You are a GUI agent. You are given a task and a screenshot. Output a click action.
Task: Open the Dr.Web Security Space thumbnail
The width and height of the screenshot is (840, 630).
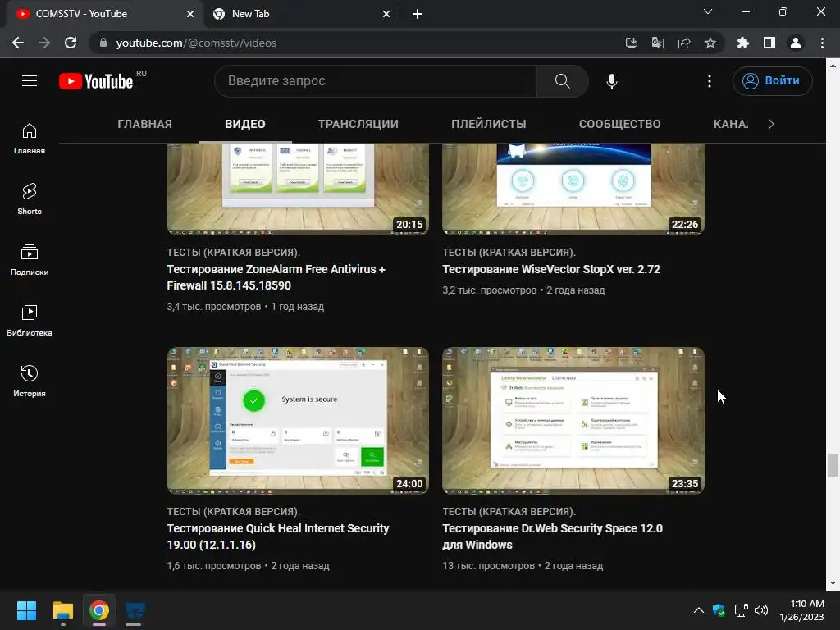573,421
